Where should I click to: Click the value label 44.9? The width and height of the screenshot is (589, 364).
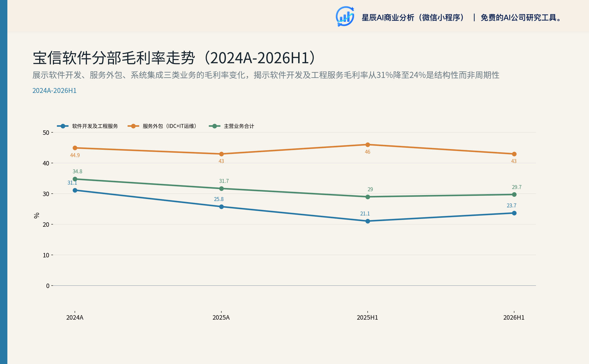coord(75,155)
